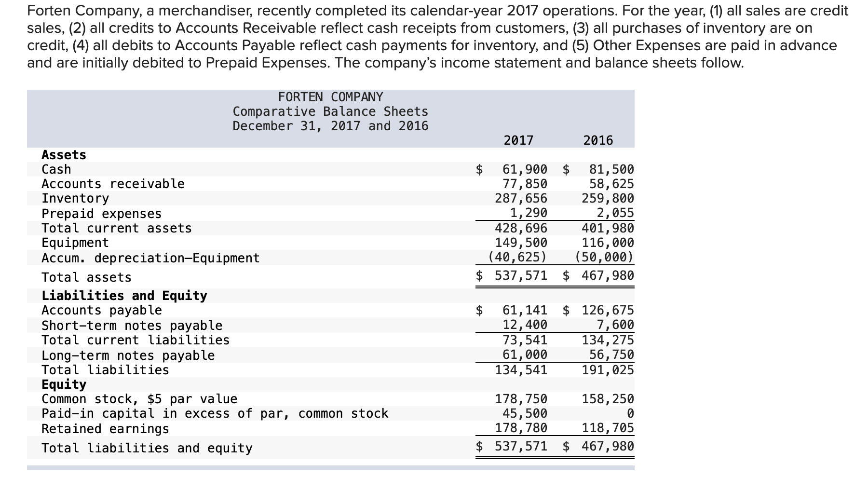The image size is (868, 491).
Task: Select 'Total liabilities and equity' label
Action: tap(147, 448)
